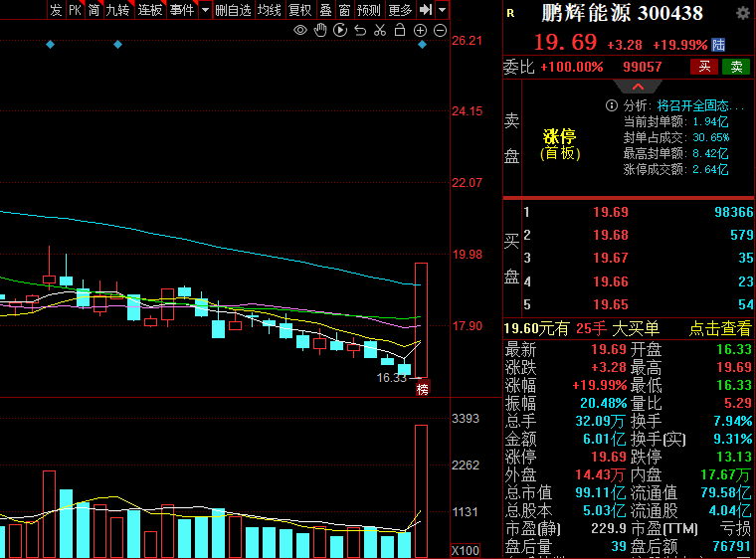Image resolution: width=756 pixels, height=559 pixels.
Task: Open the 连板 tab
Action: (x=150, y=10)
